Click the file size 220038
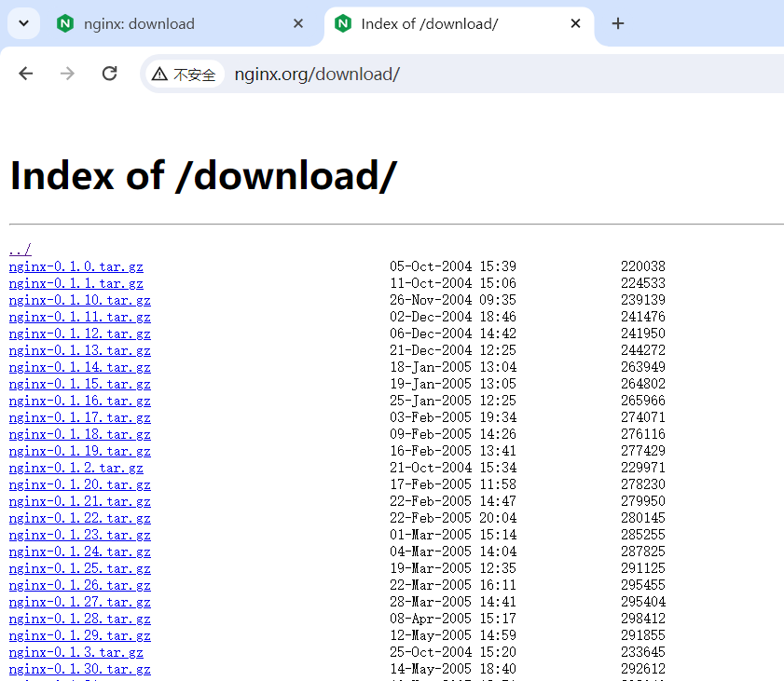This screenshot has width=784, height=681. (643, 266)
